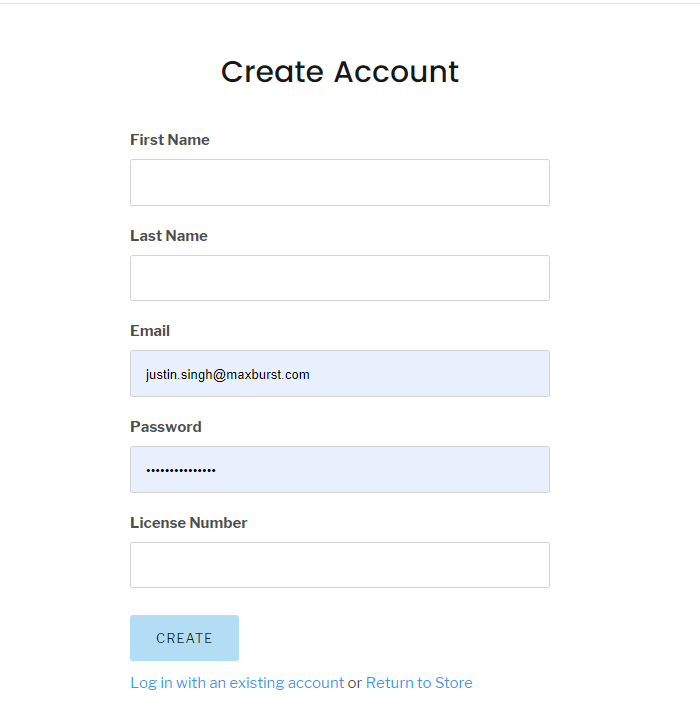
Task: Click on the masked password dots
Action: tap(181, 470)
